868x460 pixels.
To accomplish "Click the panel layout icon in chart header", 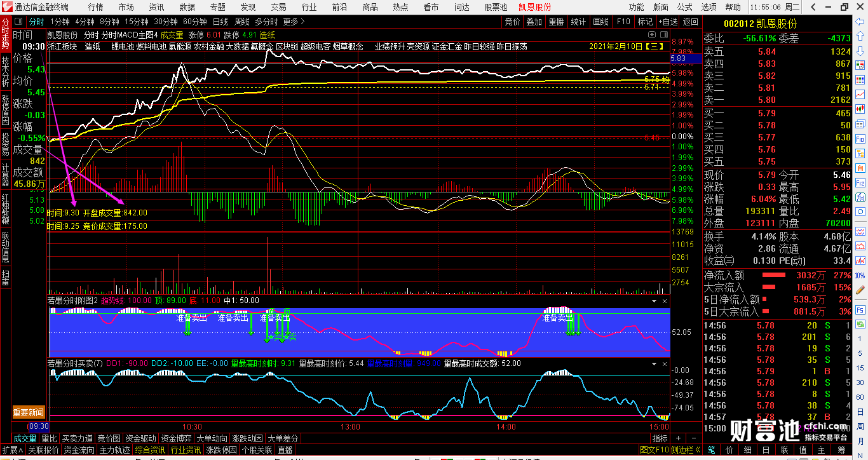I will click(x=664, y=35).
